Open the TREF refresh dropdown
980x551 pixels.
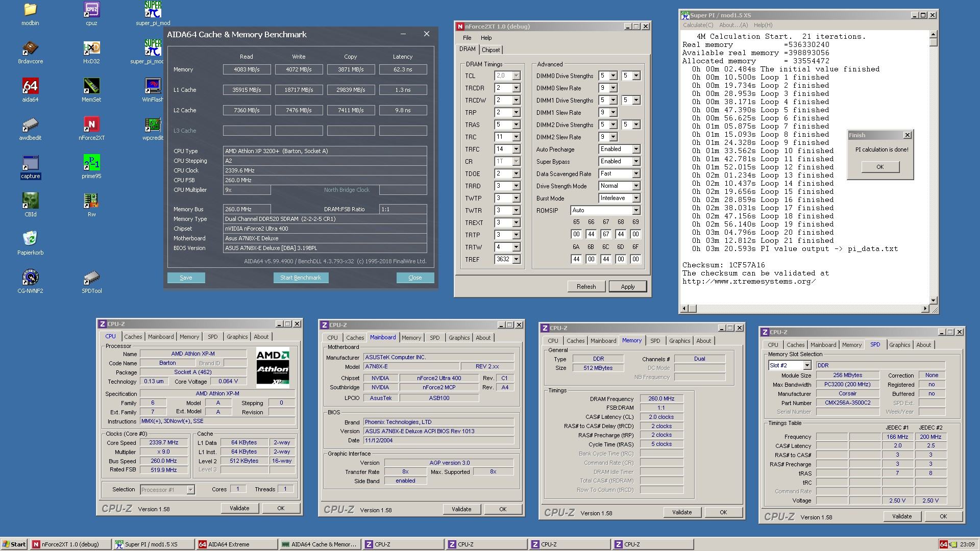[x=516, y=259]
